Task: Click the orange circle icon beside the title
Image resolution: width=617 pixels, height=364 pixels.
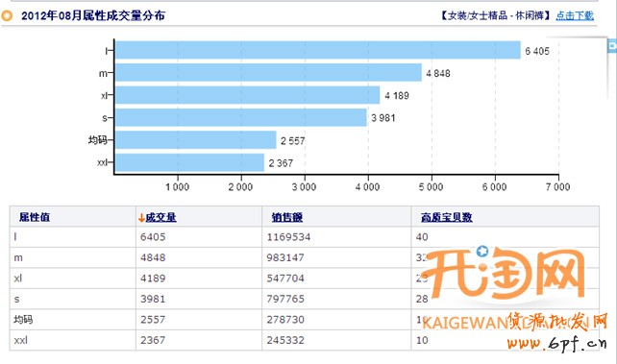Action: (x=7, y=15)
